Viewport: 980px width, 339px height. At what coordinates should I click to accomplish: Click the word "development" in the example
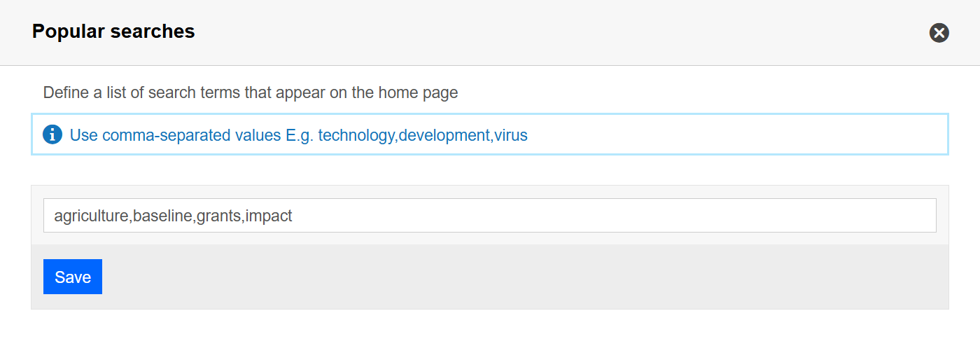point(444,135)
